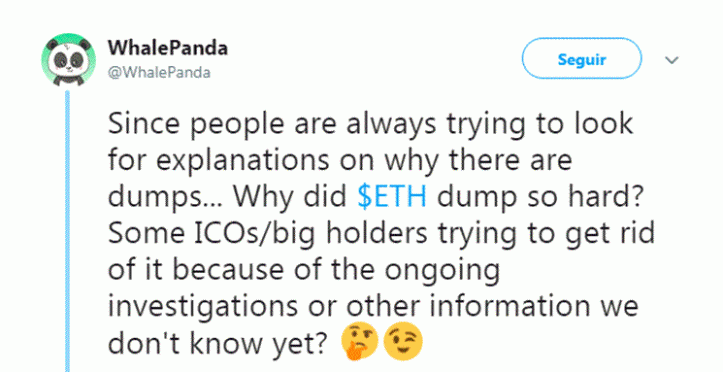The height and width of the screenshot is (372, 723).
Task: Open the @WhalePanda handle link
Action: 159,73
